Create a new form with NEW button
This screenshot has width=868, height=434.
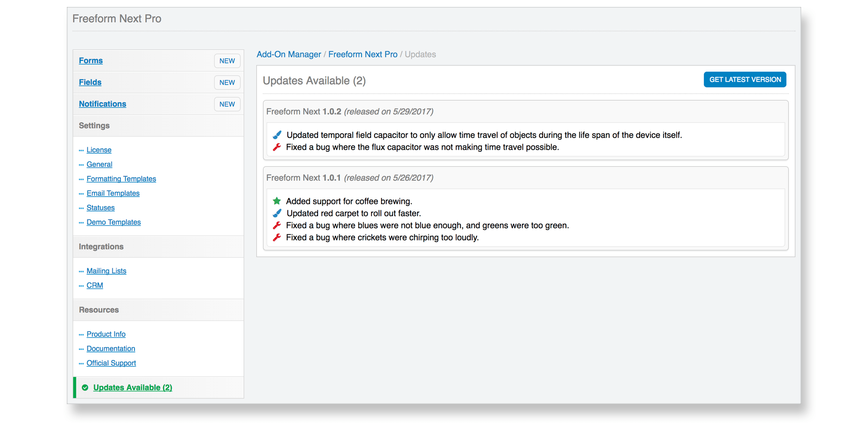pyautogui.click(x=227, y=61)
